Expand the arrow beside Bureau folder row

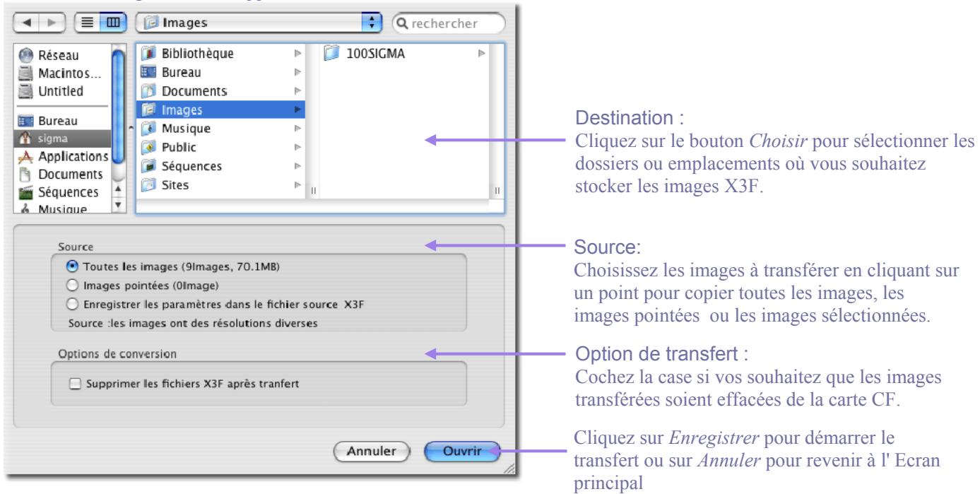point(297,72)
